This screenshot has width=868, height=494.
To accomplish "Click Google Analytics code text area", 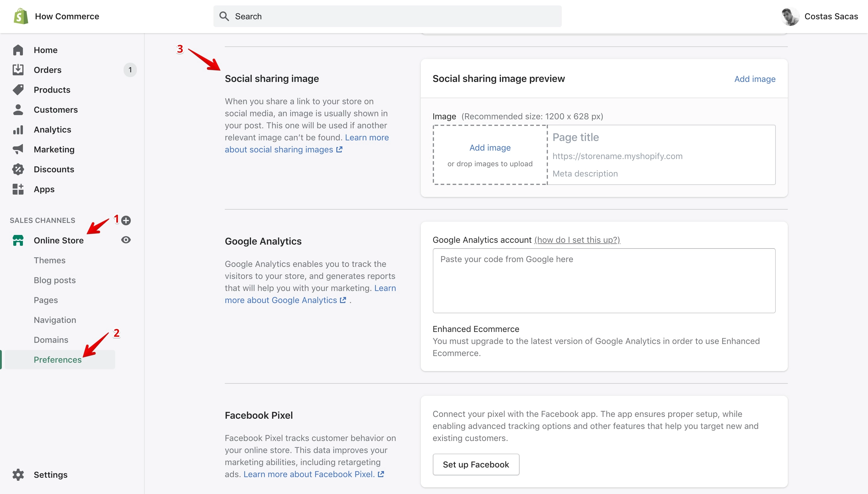I will [x=604, y=281].
